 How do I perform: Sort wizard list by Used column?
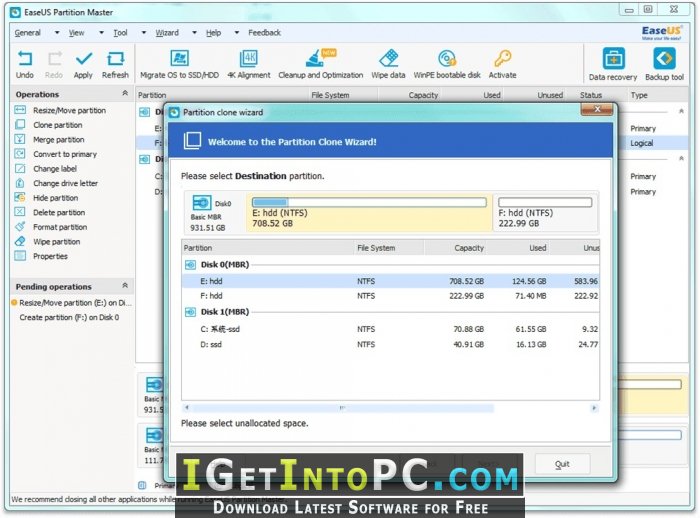[x=518, y=248]
